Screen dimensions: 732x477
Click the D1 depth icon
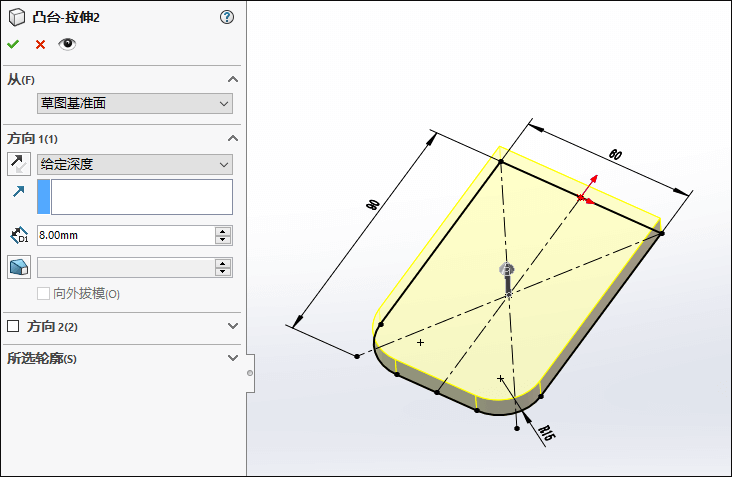(19, 235)
